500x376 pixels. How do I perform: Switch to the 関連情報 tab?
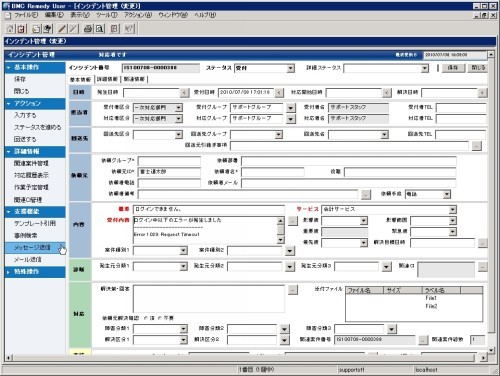point(134,79)
